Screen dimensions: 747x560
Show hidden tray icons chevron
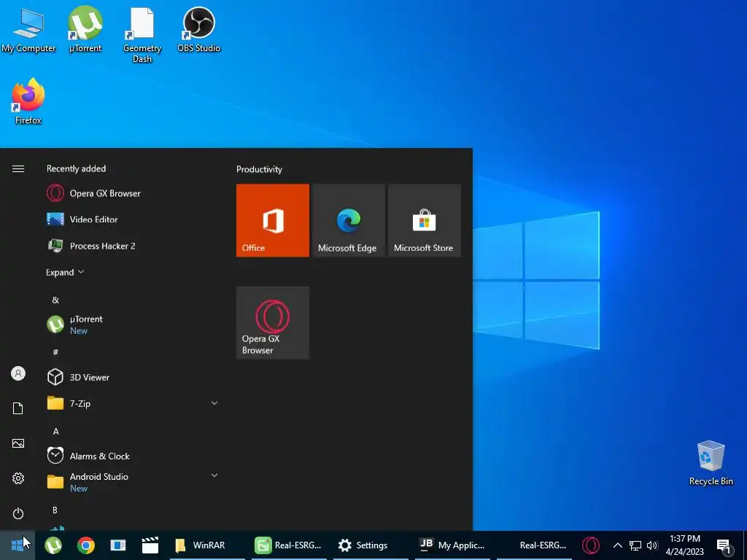617,545
